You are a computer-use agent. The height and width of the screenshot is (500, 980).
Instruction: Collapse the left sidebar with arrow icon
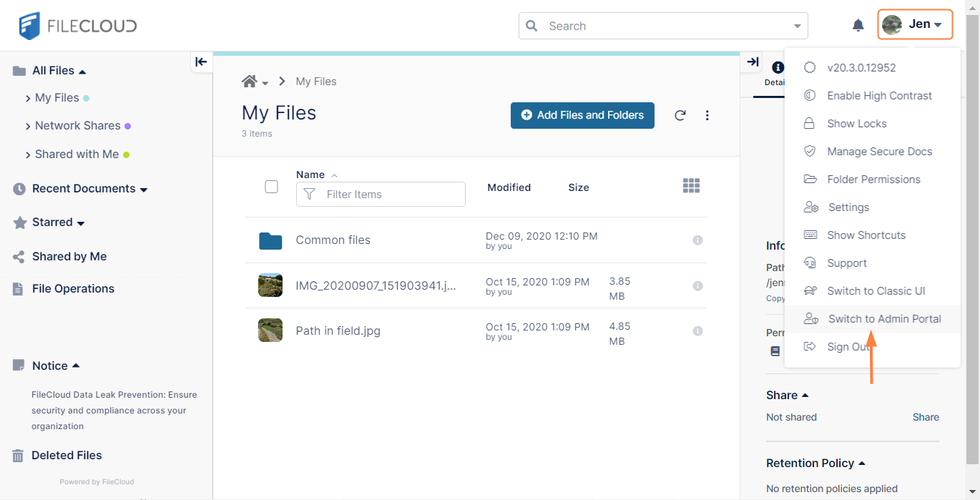pyautogui.click(x=201, y=62)
